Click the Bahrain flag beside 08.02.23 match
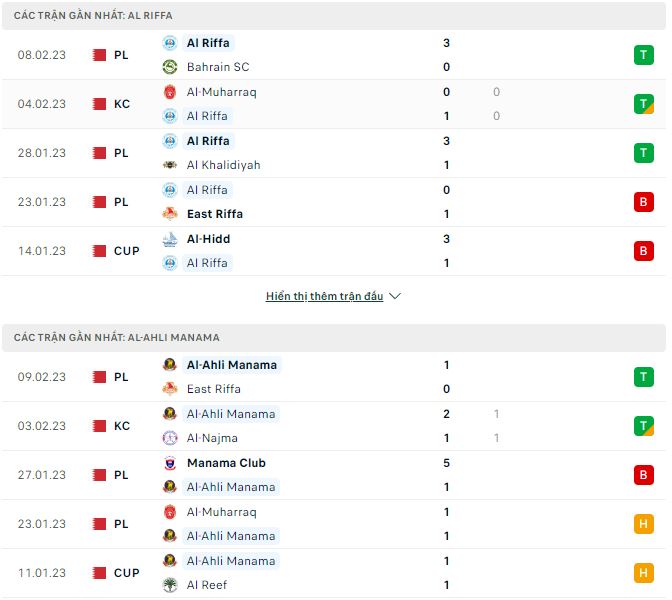This screenshot has height=600, width=672. click(100, 55)
